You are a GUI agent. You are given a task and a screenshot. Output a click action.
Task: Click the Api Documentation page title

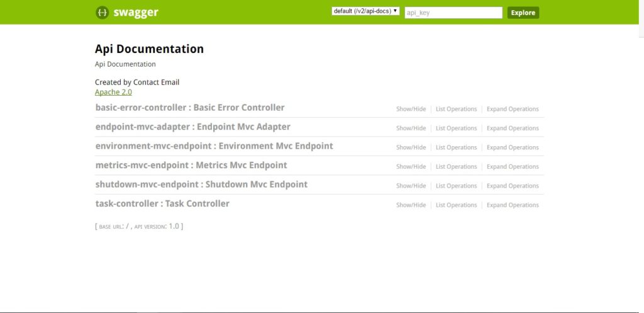(x=149, y=49)
